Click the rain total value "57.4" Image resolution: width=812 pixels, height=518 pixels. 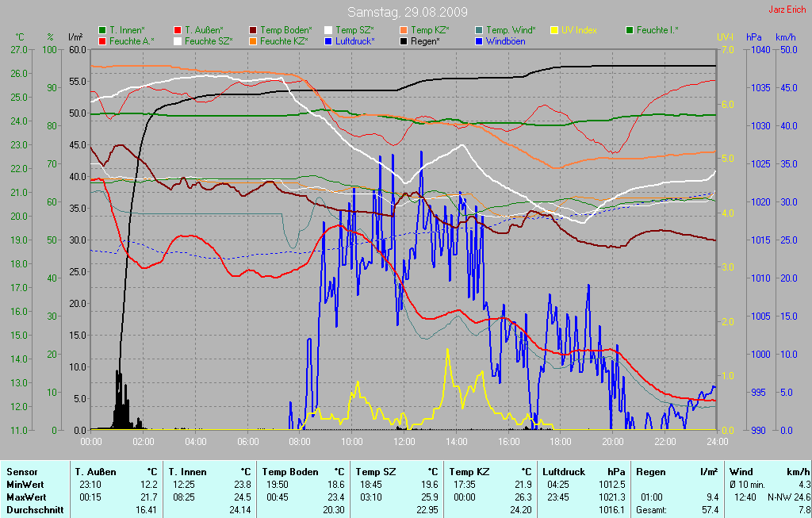tap(710, 510)
